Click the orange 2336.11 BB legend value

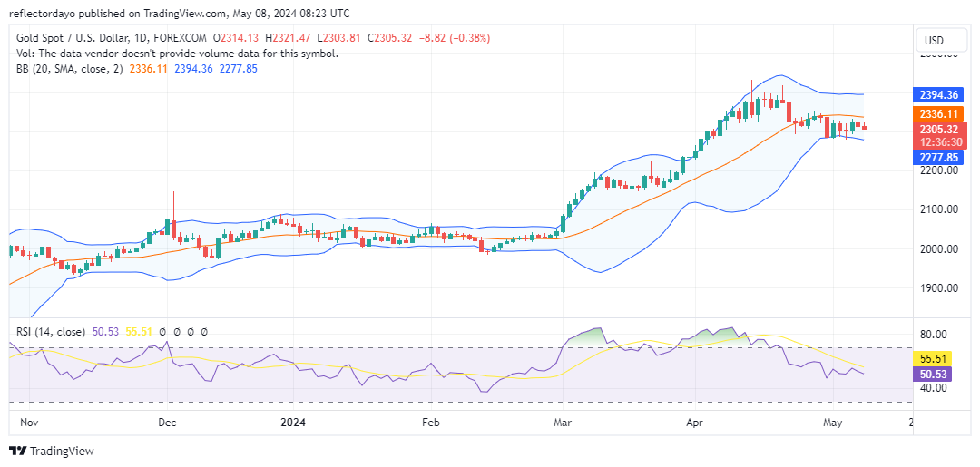[148, 69]
